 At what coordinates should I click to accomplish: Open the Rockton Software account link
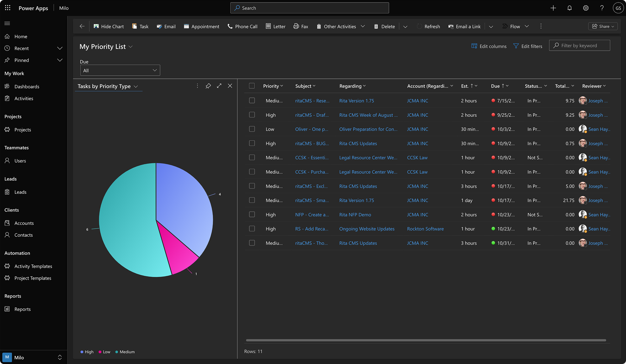pos(425,229)
